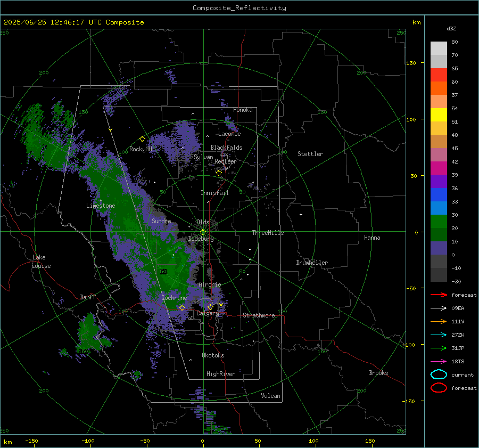The width and height of the screenshot is (479, 448).
Task: Click the yellow diamond marker below RedDeer
Action: (x=219, y=173)
